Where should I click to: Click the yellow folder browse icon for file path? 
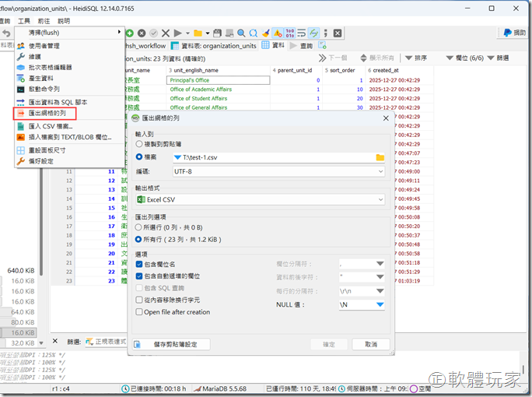(x=380, y=157)
